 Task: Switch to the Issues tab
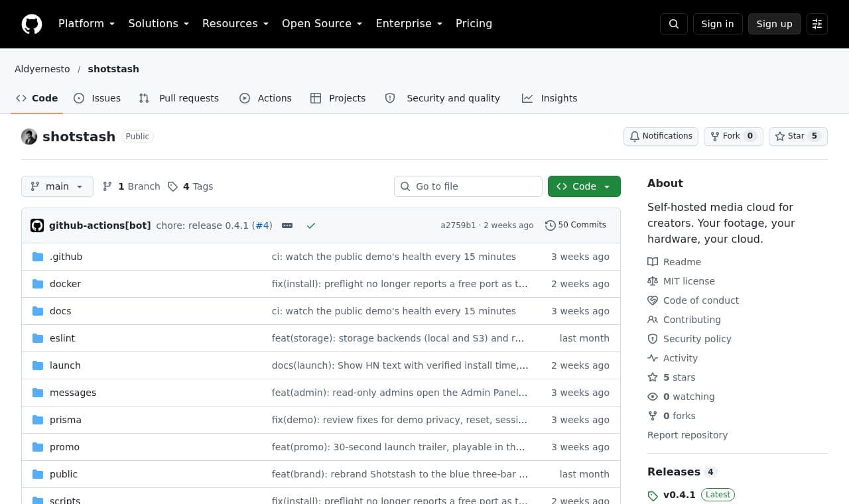pyautogui.click(x=97, y=98)
